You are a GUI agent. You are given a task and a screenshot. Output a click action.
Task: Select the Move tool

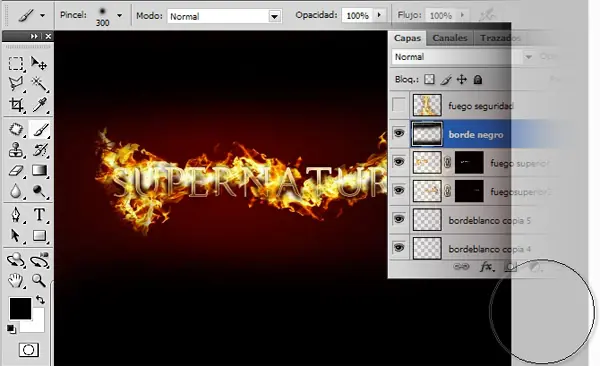(39, 63)
